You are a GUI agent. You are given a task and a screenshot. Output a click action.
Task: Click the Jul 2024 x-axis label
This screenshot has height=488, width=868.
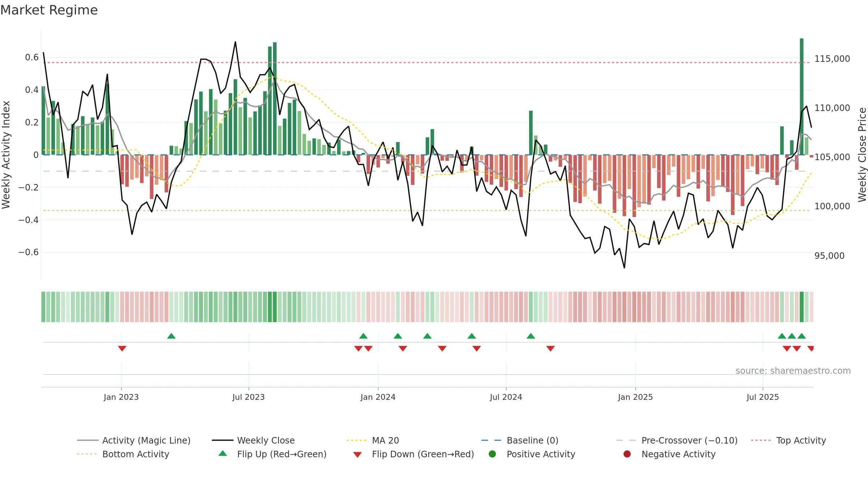click(x=506, y=397)
